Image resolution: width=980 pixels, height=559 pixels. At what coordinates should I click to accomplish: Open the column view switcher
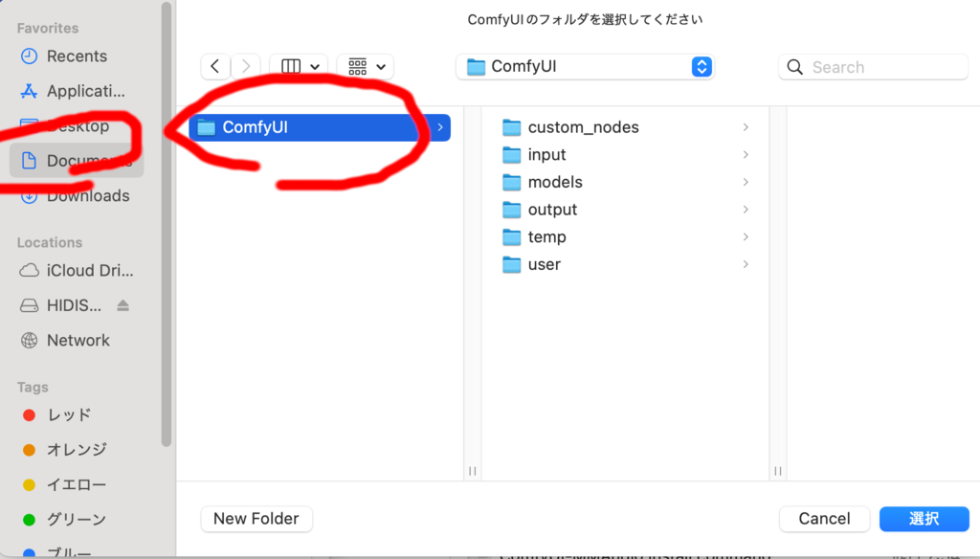pos(299,66)
